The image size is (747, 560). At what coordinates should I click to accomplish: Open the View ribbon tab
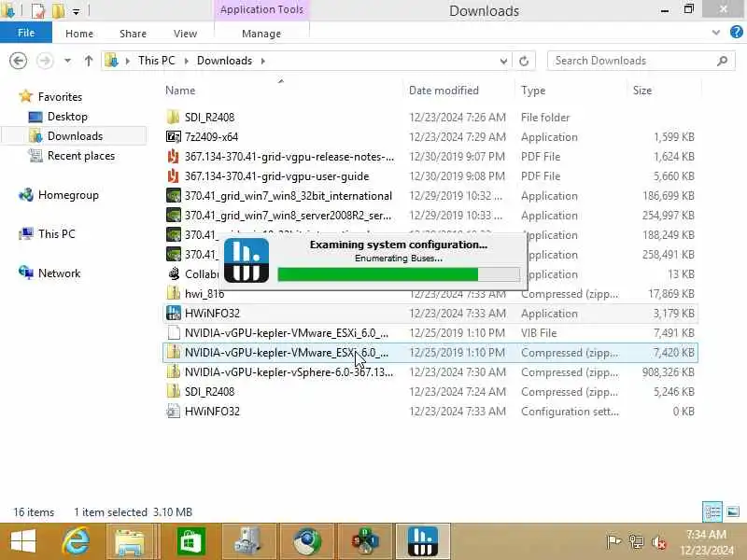(x=185, y=34)
